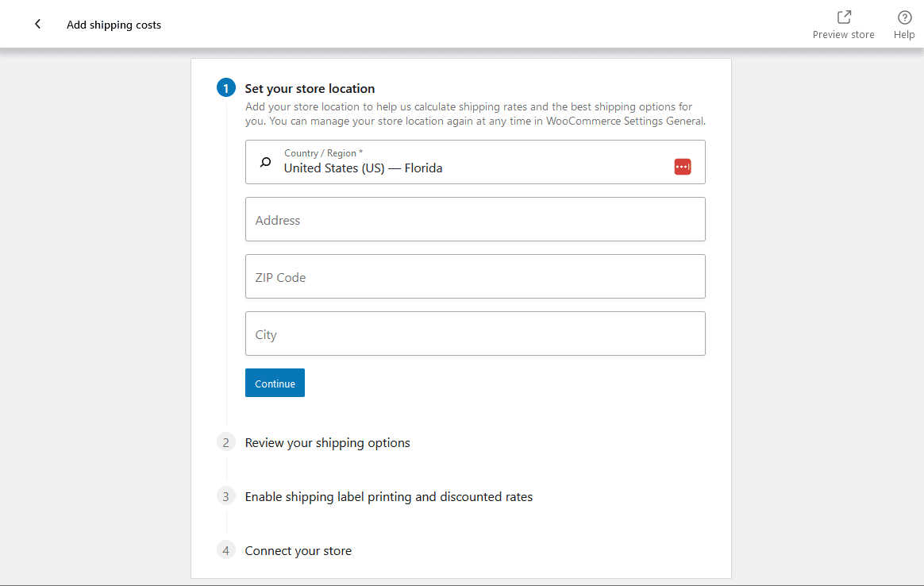Click the search magnifier in Country field
Image resolution: width=924 pixels, height=586 pixels.
point(266,162)
